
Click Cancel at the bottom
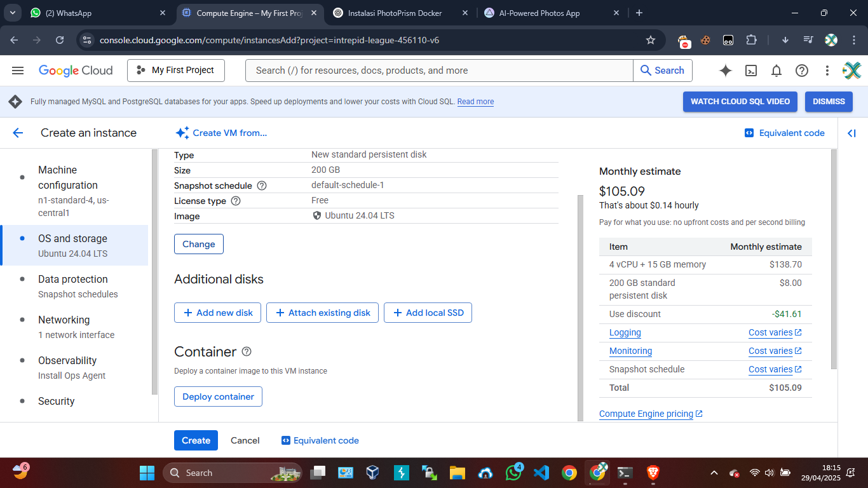(245, 440)
